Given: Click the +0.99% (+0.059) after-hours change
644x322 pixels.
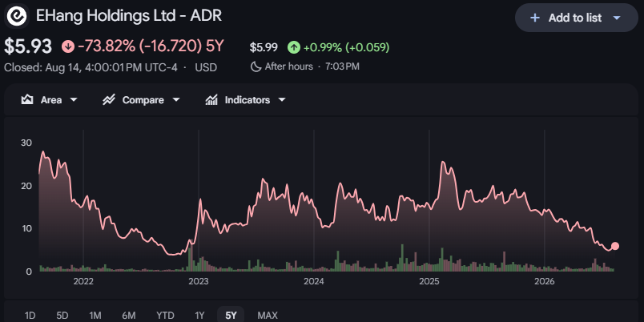Looking at the screenshot, I should (x=346, y=47).
